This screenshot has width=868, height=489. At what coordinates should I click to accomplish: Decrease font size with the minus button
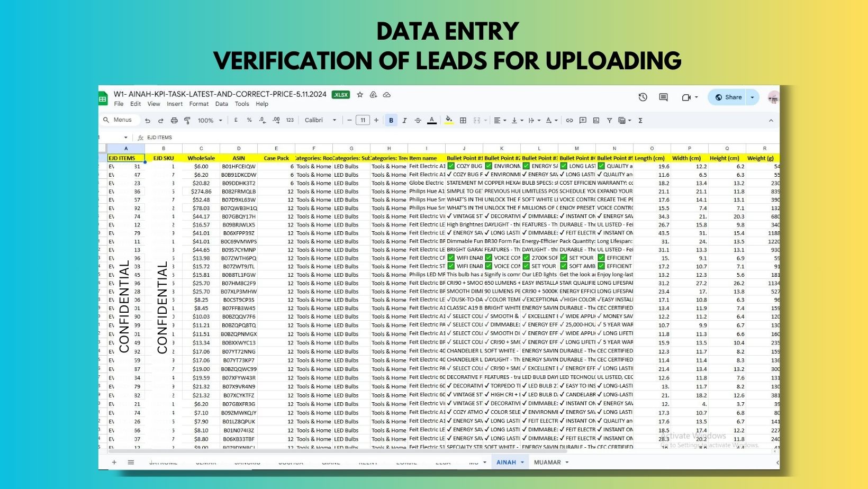tap(349, 120)
